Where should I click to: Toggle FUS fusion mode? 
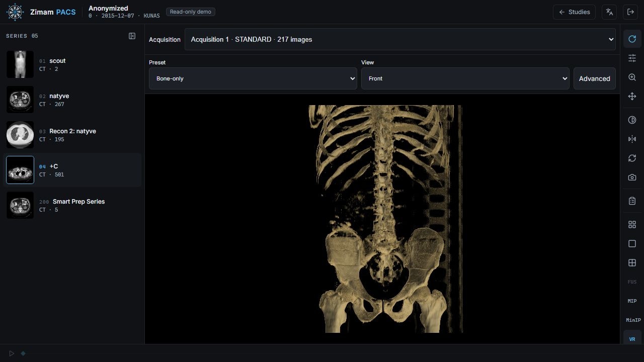[x=632, y=282]
